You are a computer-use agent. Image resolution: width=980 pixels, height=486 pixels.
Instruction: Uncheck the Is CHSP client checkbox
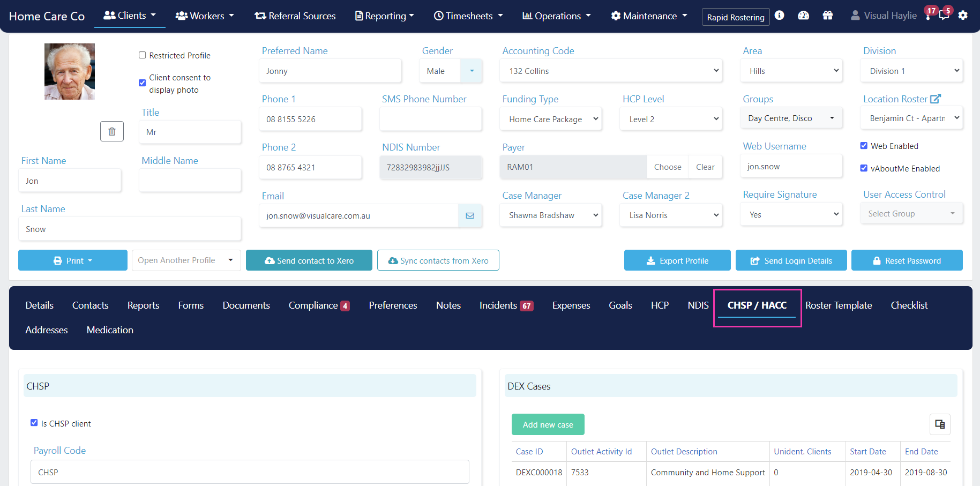point(34,423)
